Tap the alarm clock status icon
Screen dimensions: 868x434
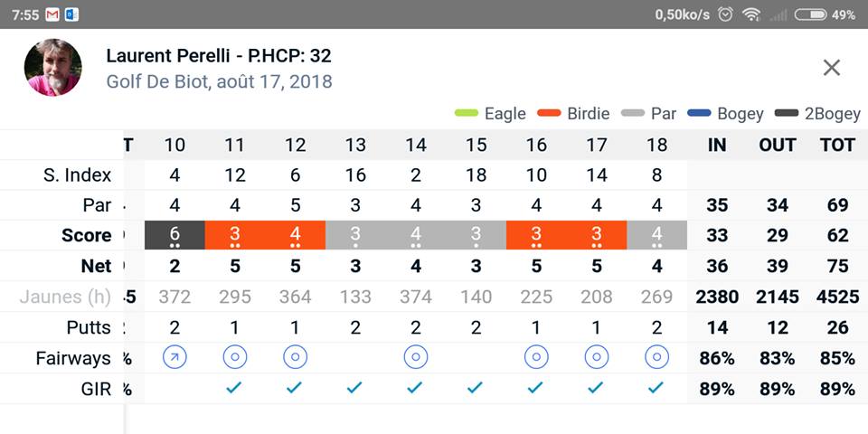pos(724,14)
